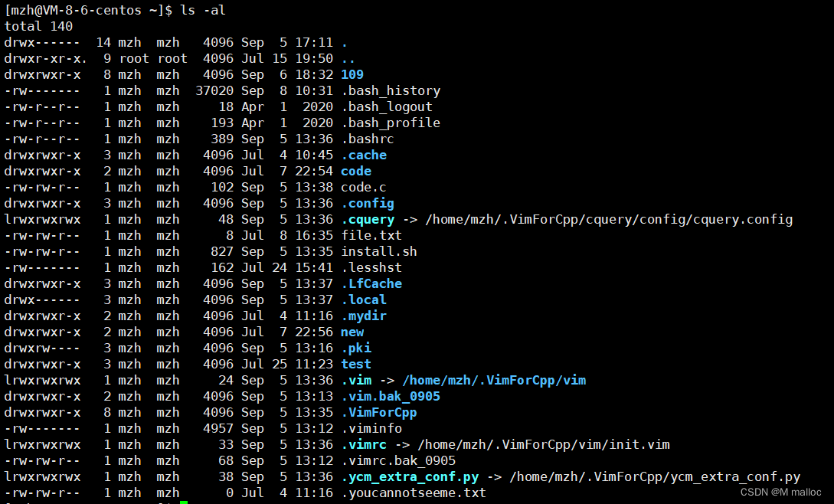Click the '..' parent directory entry
834x504 pixels.
[x=348, y=61]
